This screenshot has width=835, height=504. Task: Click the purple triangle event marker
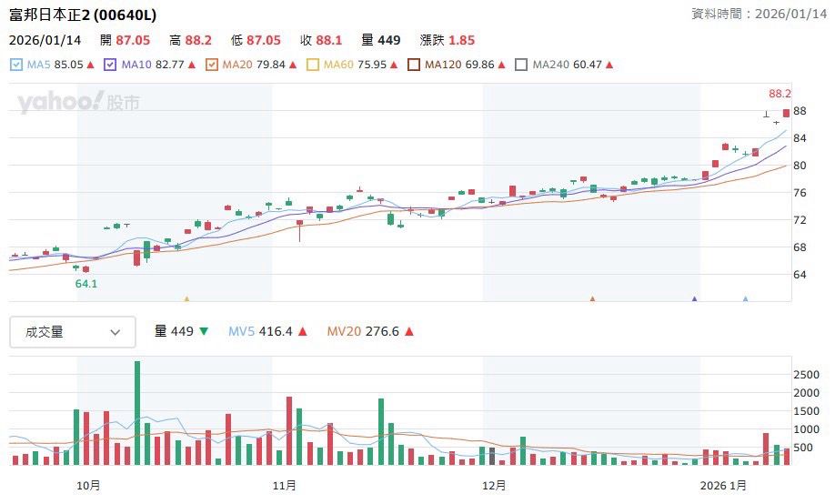click(695, 298)
